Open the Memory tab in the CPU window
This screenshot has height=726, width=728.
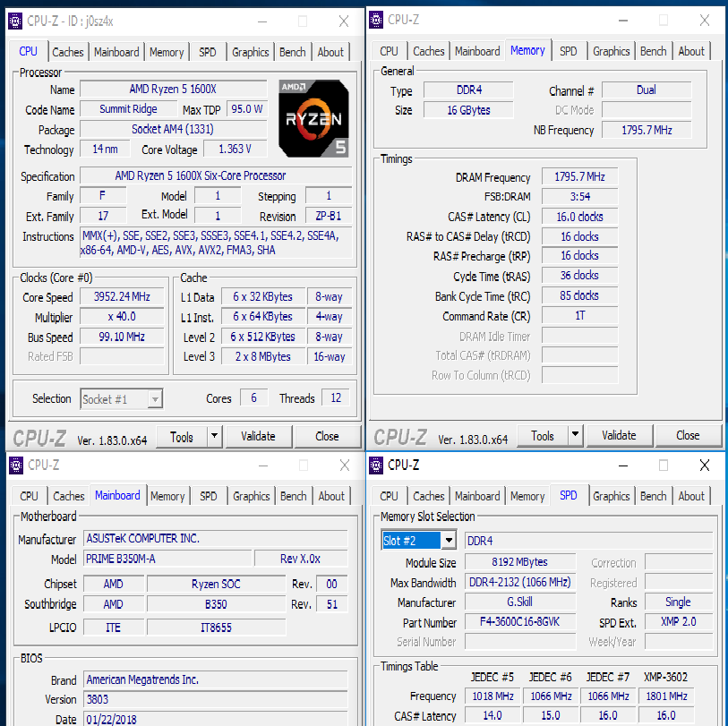pos(167,52)
